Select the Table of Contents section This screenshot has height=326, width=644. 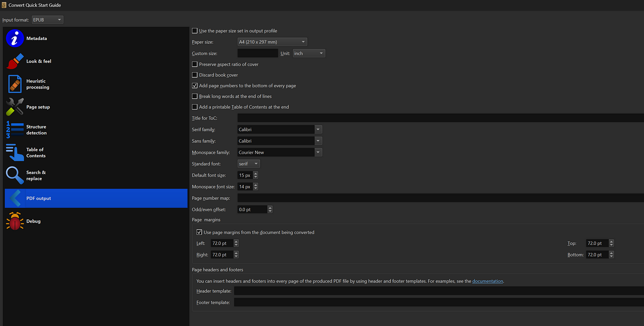[x=96, y=152]
